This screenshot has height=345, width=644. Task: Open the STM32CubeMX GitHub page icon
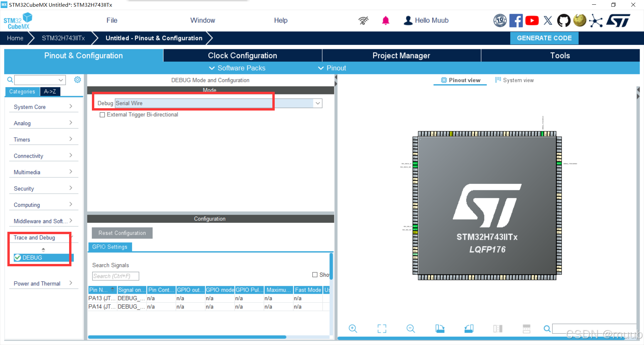click(563, 20)
